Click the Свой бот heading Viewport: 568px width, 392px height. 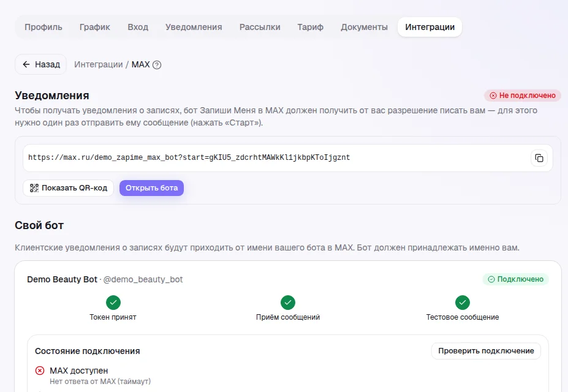click(x=39, y=225)
